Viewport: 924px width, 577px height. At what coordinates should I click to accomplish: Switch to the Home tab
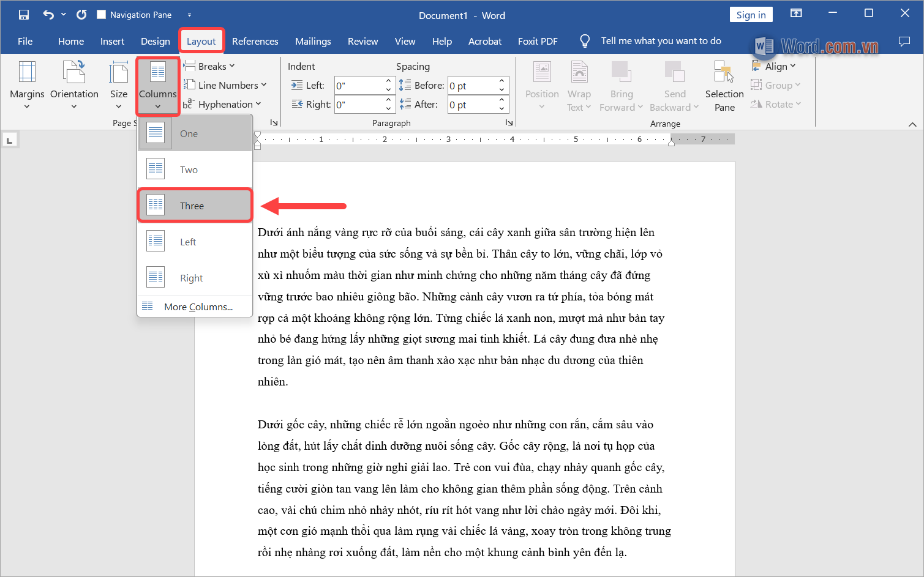(x=71, y=41)
